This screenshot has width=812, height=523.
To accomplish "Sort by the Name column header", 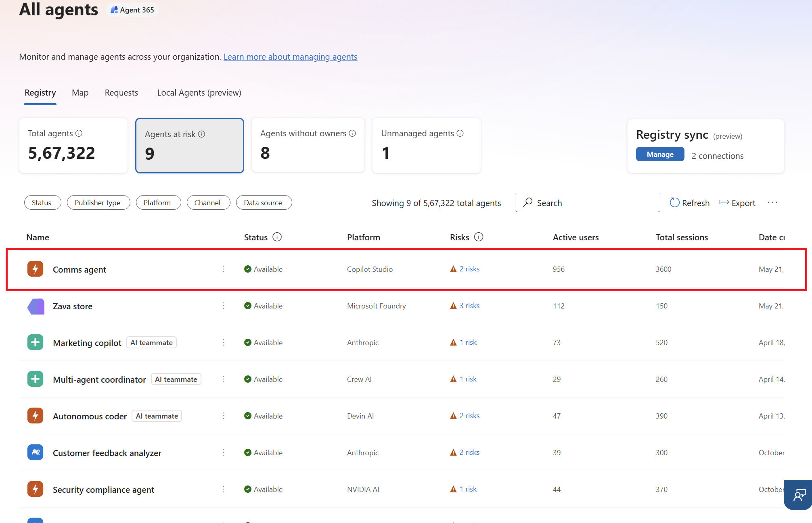I will [x=38, y=237].
